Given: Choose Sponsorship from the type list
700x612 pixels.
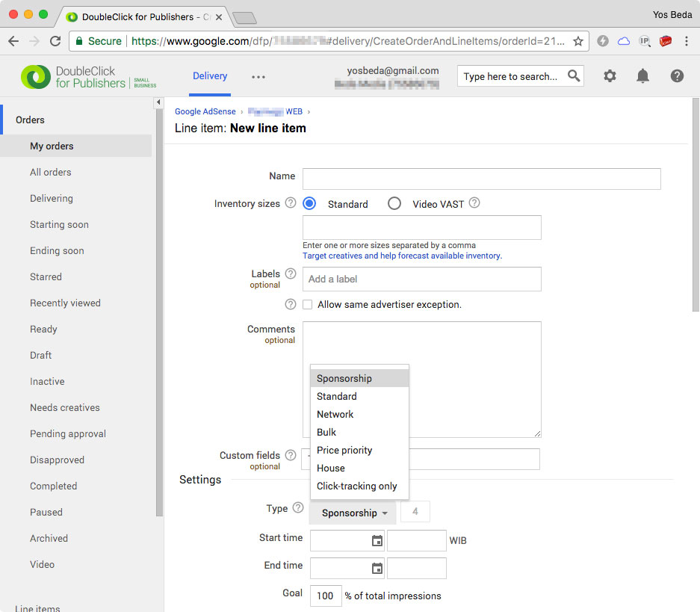Looking at the screenshot, I should 359,378.
